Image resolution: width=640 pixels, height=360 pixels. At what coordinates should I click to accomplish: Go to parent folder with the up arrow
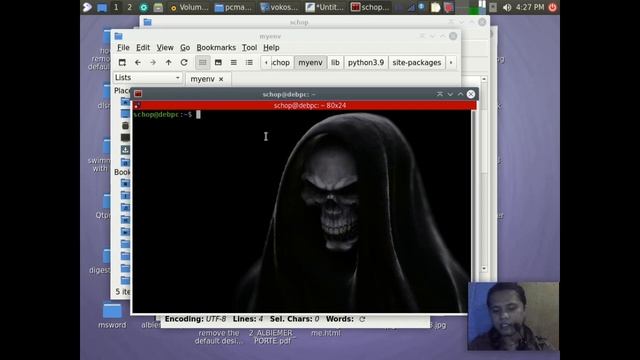click(168, 62)
